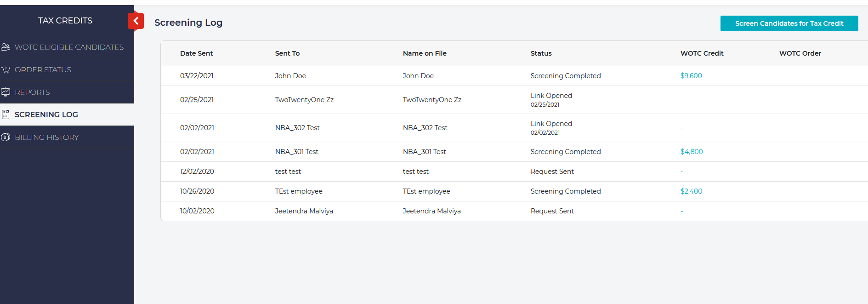
Task: Click the Sent To column header
Action: click(287, 53)
